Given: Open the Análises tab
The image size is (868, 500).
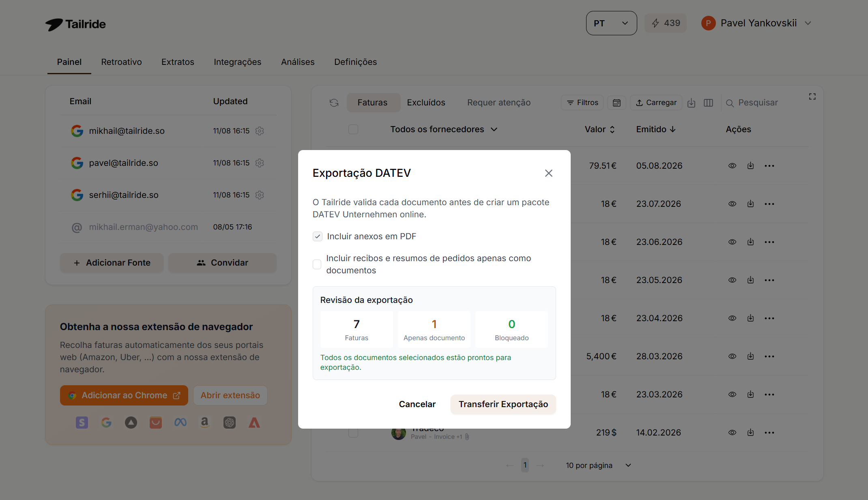Looking at the screenshot, I should (x=298, y=62).
